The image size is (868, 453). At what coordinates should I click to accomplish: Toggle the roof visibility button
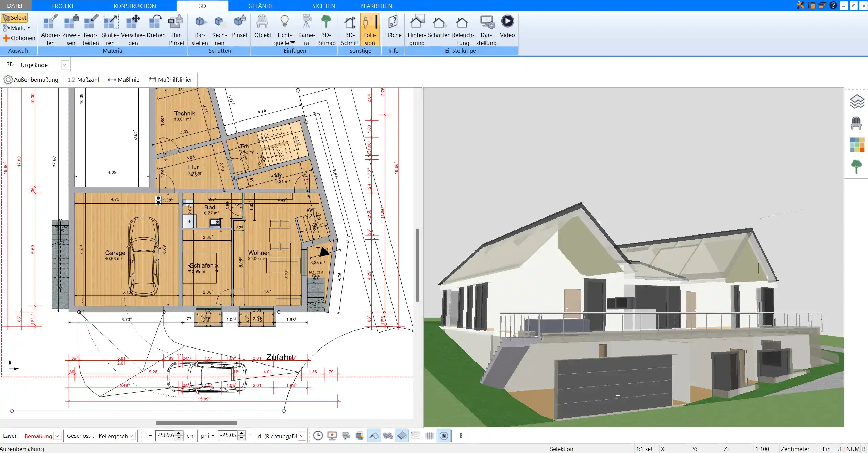click(374, 436)
